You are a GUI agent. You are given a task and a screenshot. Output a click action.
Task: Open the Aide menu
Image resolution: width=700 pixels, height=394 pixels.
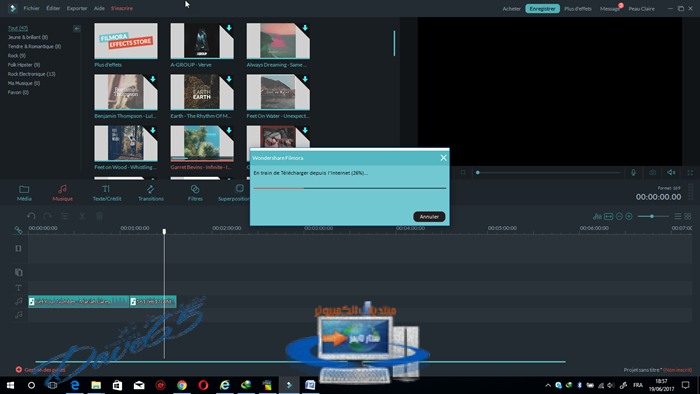[99, 8]
